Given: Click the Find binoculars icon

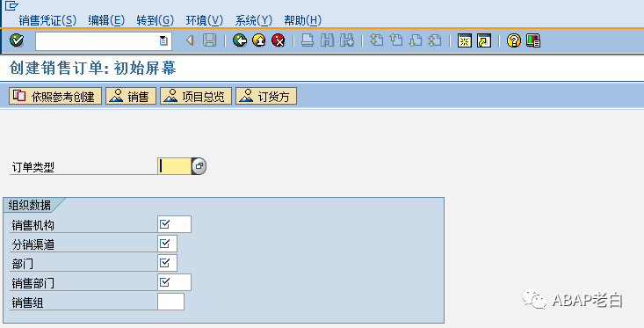Looking at the screenshot, I should point(327,40).
